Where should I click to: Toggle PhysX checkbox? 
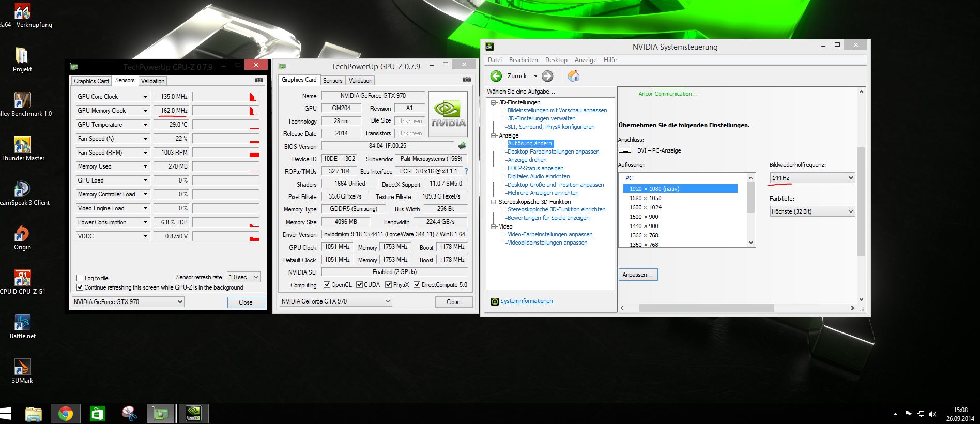coord(388,285)
